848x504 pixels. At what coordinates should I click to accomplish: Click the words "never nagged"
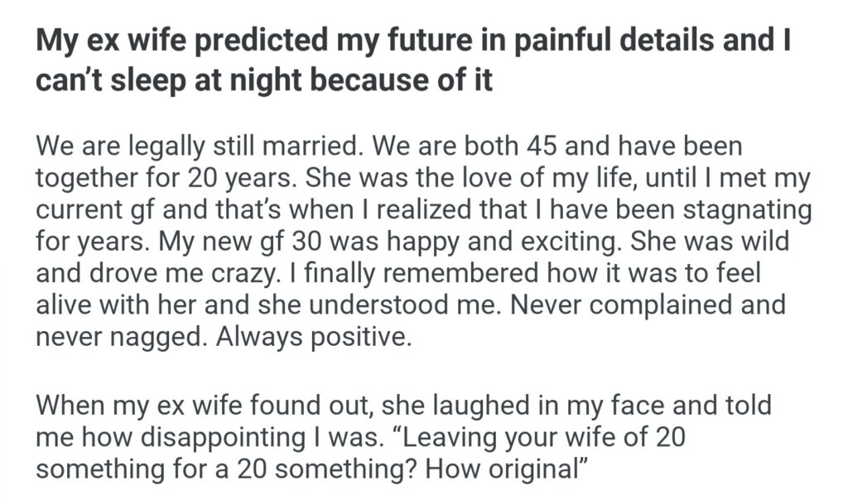(115, 333)
